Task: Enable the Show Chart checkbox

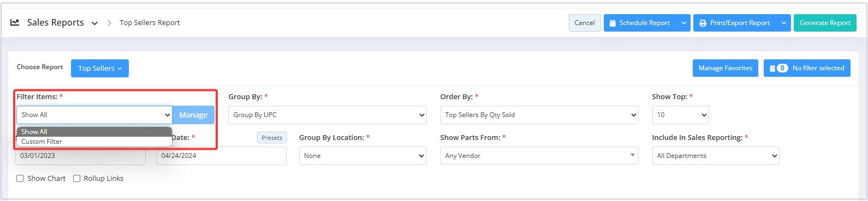Action: [x=20, y=179]
